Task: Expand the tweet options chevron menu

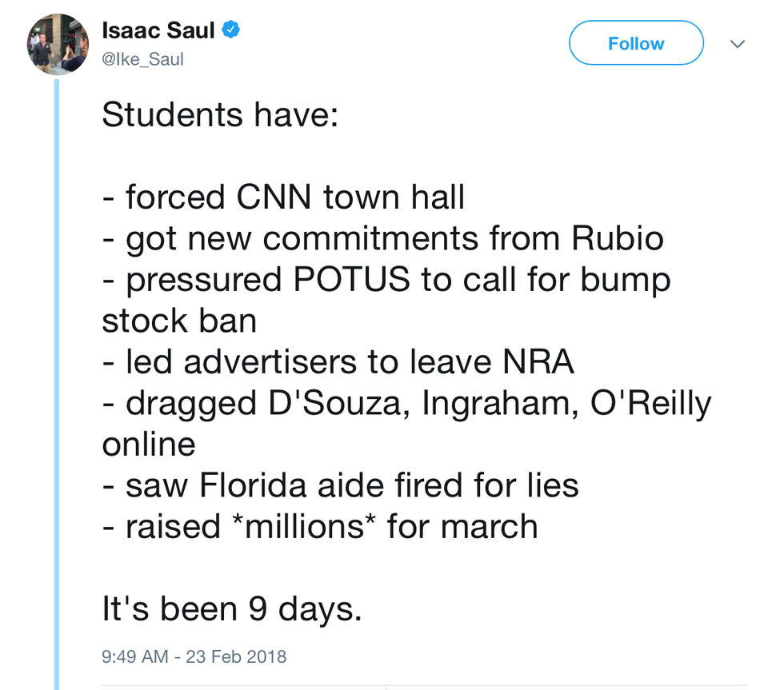Action: 738,43
